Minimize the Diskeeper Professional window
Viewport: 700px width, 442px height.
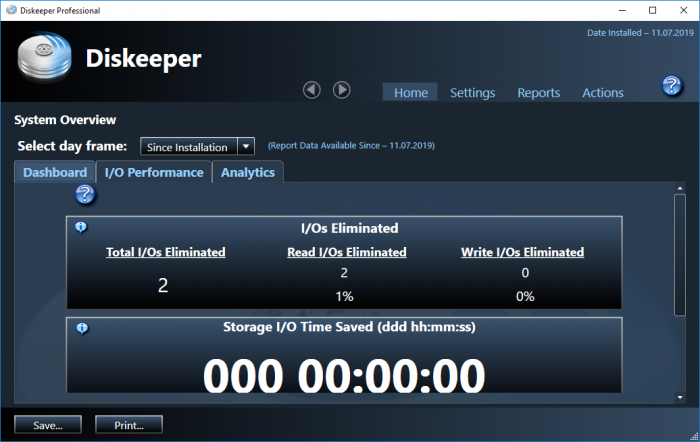click(x=622, y=10)
